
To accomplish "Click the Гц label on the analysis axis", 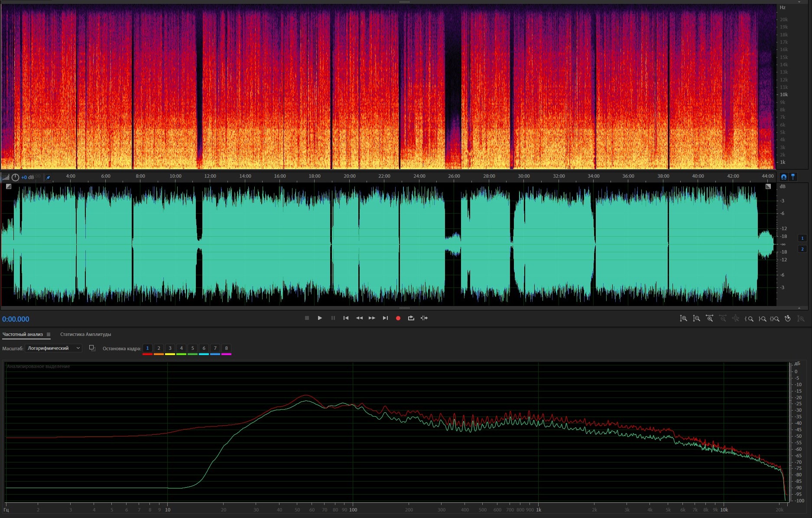I will pos(6,510).
